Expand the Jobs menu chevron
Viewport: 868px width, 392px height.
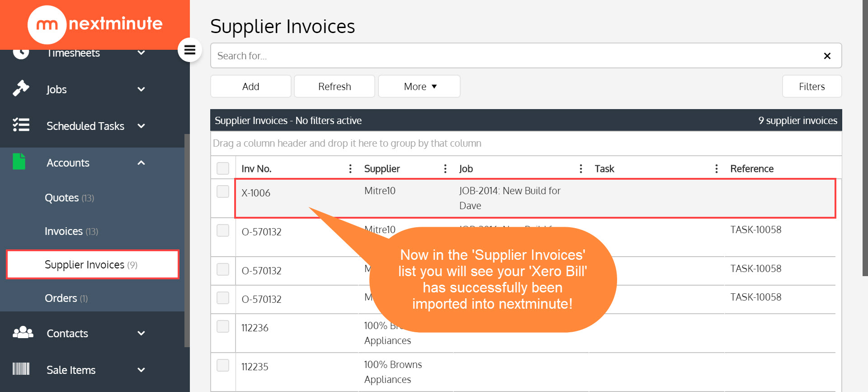[141, 89]
